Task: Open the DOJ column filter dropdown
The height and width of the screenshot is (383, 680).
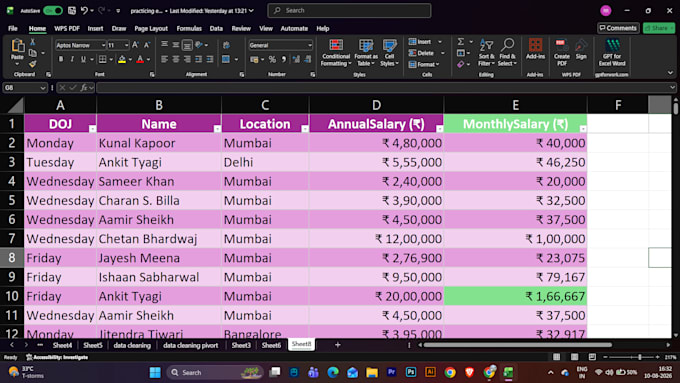Action: (x=92, y=128)
